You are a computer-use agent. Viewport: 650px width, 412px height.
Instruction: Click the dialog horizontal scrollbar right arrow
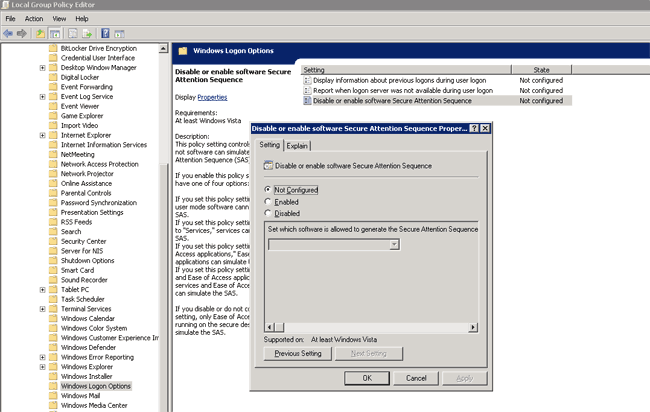point(474,329)
